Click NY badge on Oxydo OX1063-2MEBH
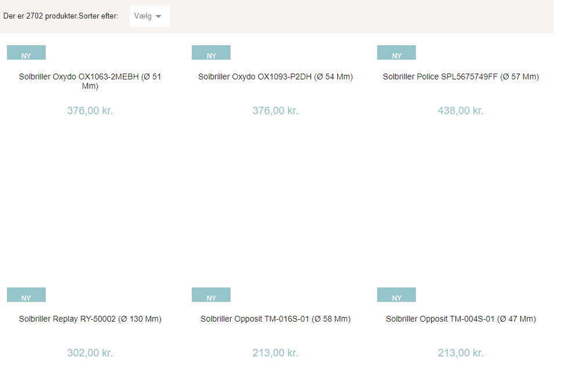 tap(26, 53)
